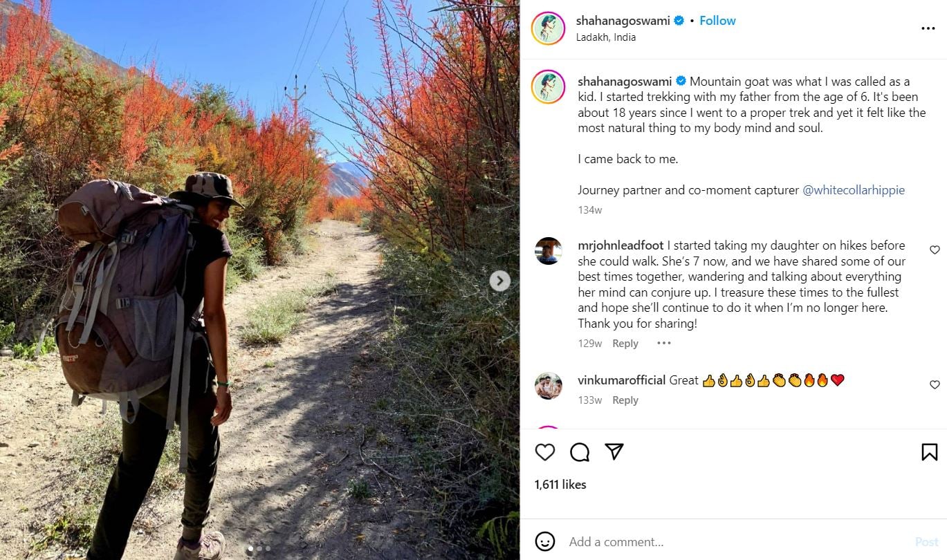The height and width of the screenshot is (560, 947).
Task: Like mrjohnleadfoot's comment
Action: (935, 250)
